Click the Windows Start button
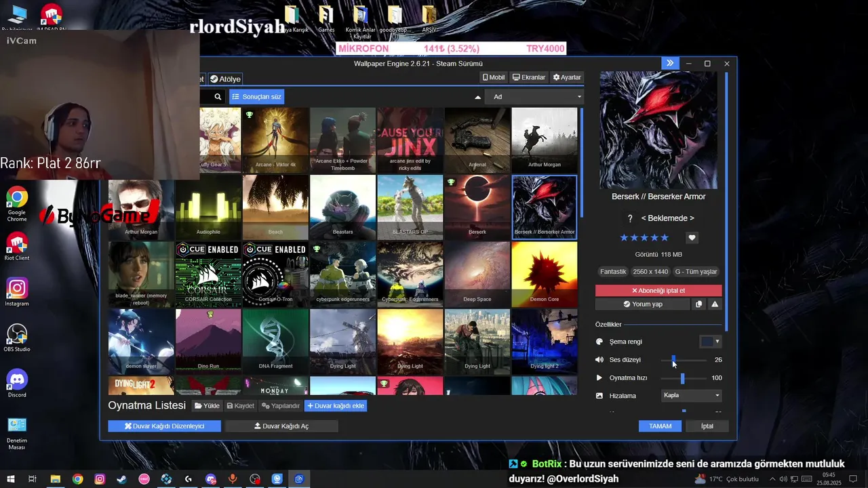The height and width of the screenshot is (488, 868). click(x=11, y=479)
